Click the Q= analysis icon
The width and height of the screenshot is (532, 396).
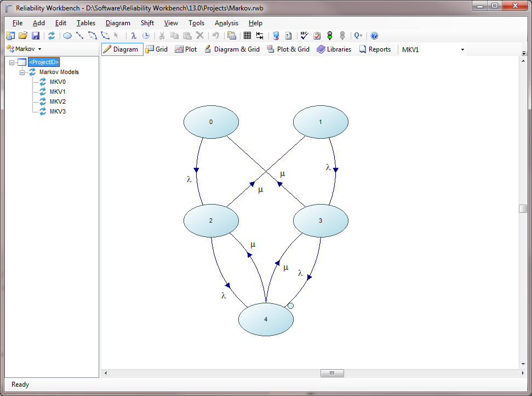click(358, 35)
